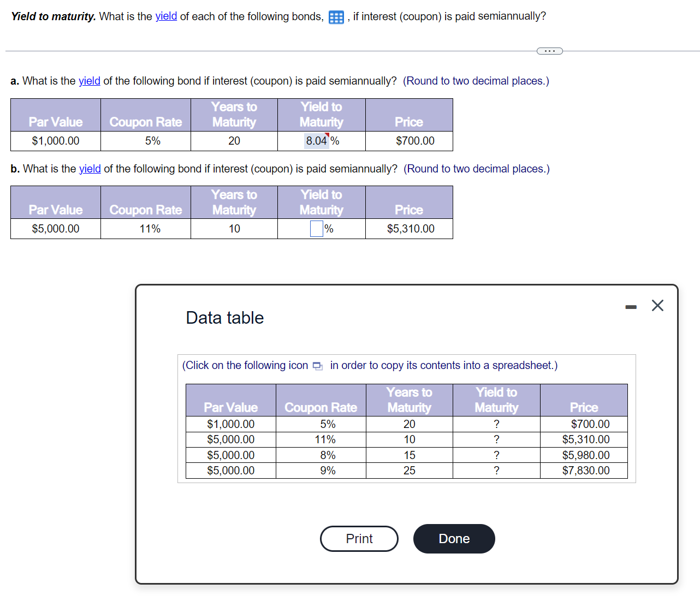Click the $5,000.00 par value in part b
Screen dimensions: 700x601
(x=56, y=229)
